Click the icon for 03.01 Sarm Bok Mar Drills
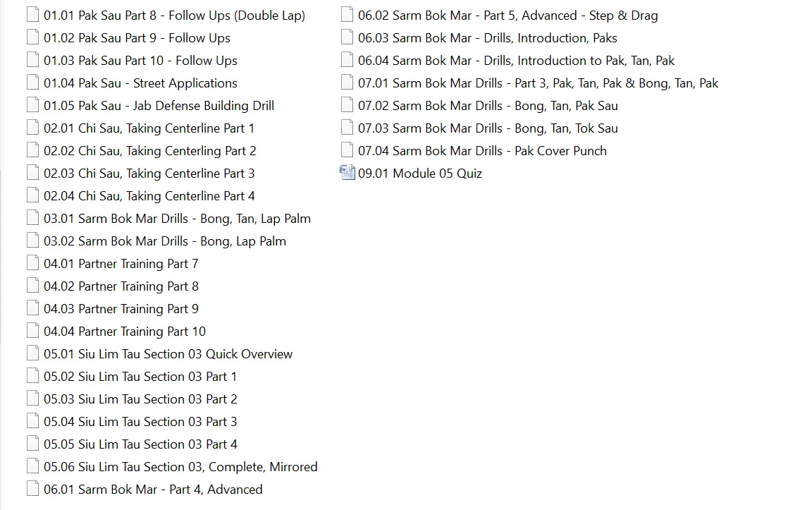Viewport: 812px width, 510px height. 32,218
